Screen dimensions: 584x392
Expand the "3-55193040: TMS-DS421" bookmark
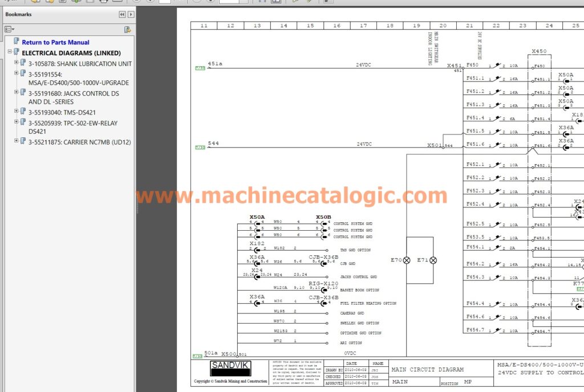[x=15, y=111]
